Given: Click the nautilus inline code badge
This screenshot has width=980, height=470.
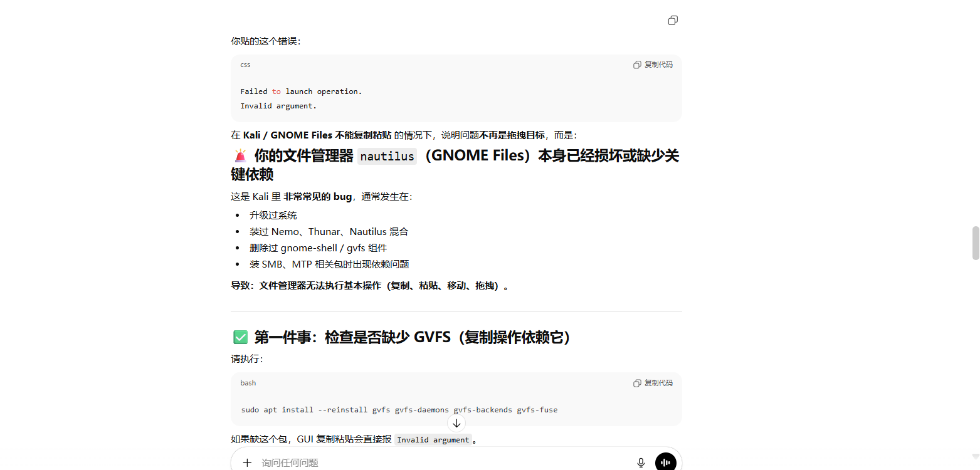Looking at the screenshot, I should [387, 156].
